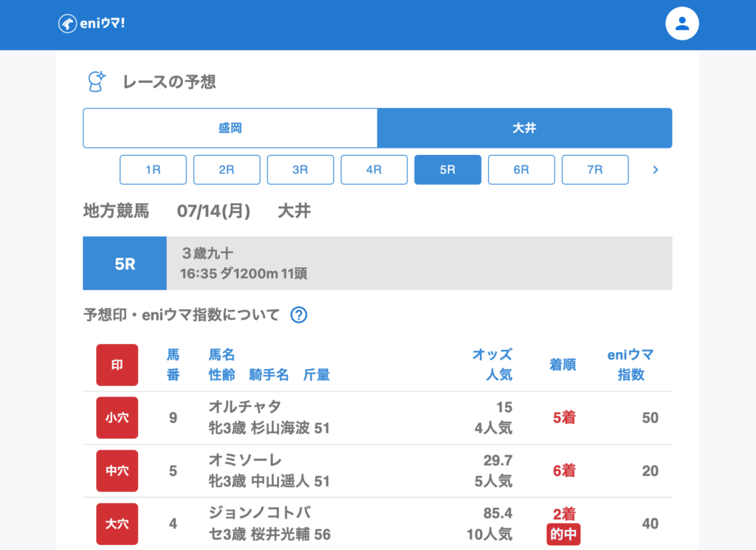
Task: Select race 2R
Action: pyautogui.click(x=227, y=170)
